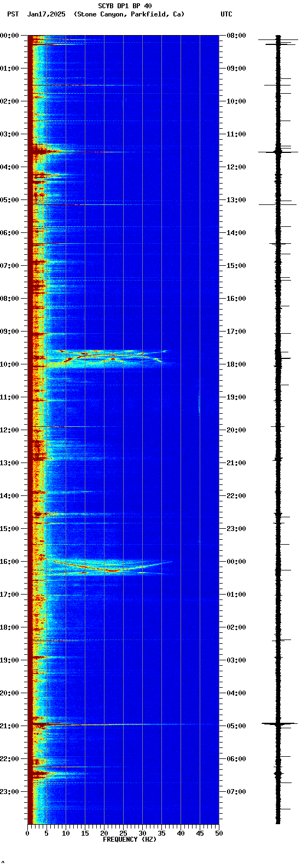Viewport: 302px width, 868px height.
Task: Click the location text Stone Canyon, Parkfield, Ca
Action: [x=129, y=14]
